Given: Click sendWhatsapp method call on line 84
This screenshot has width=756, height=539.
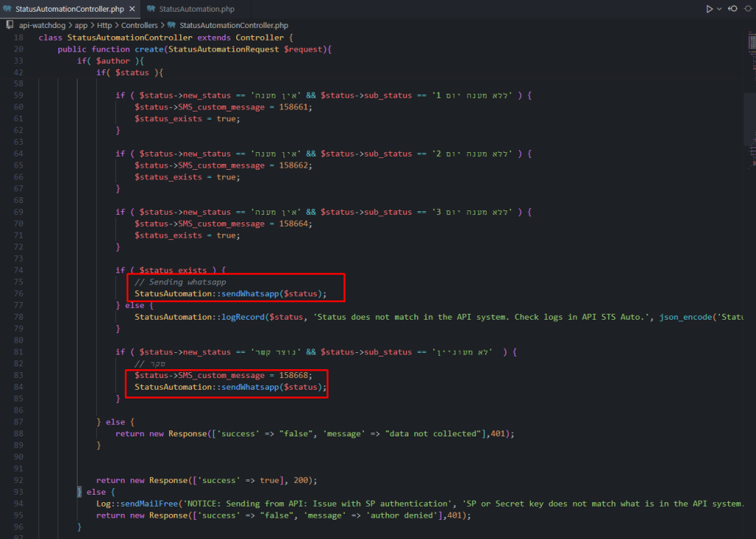Looking at the screenshot, I should (250, 387).
